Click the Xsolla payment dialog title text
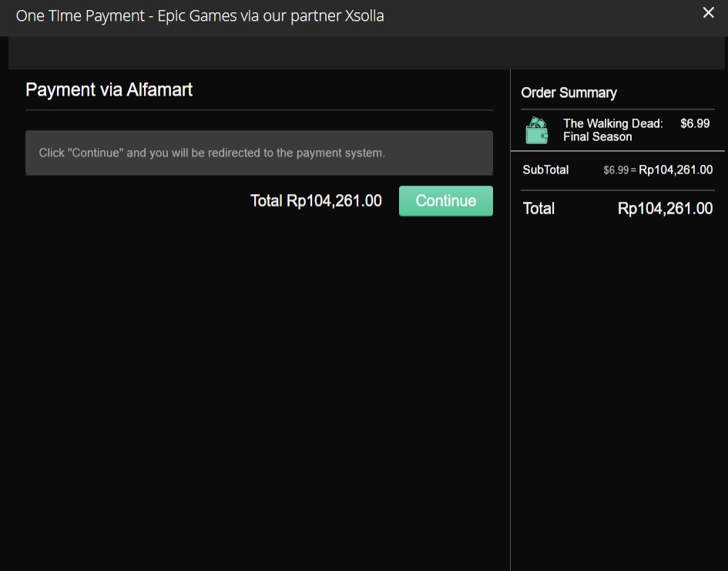The width and height of the screenshot is (728, 571). click(x=200, y=15)
